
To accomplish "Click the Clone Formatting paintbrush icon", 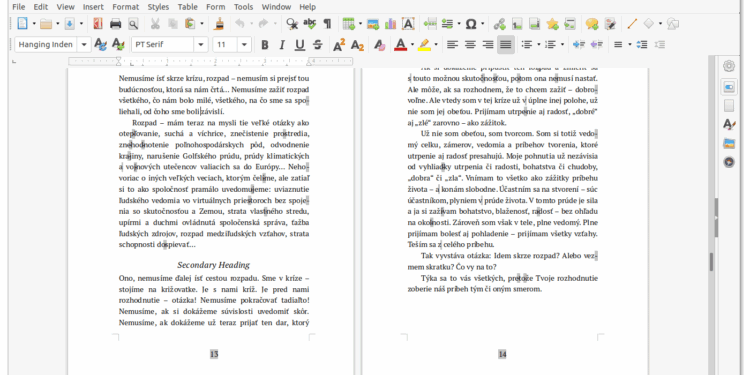I will (219, 23).
